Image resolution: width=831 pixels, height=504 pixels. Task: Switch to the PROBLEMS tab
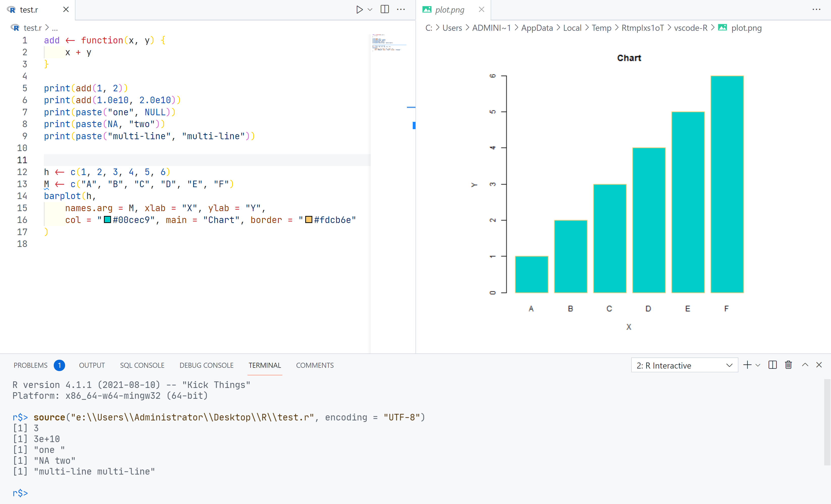[30, 366]
